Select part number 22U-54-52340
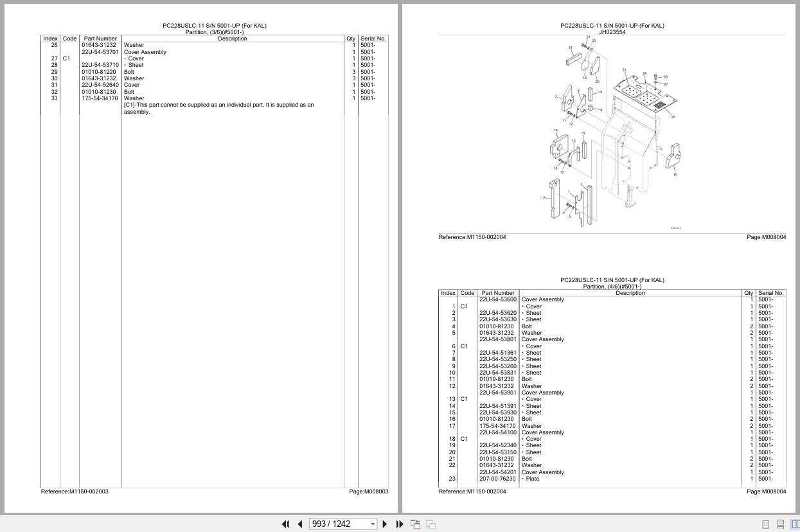Image resolution: width=800 pixels, height=532 pixels. 497,445
